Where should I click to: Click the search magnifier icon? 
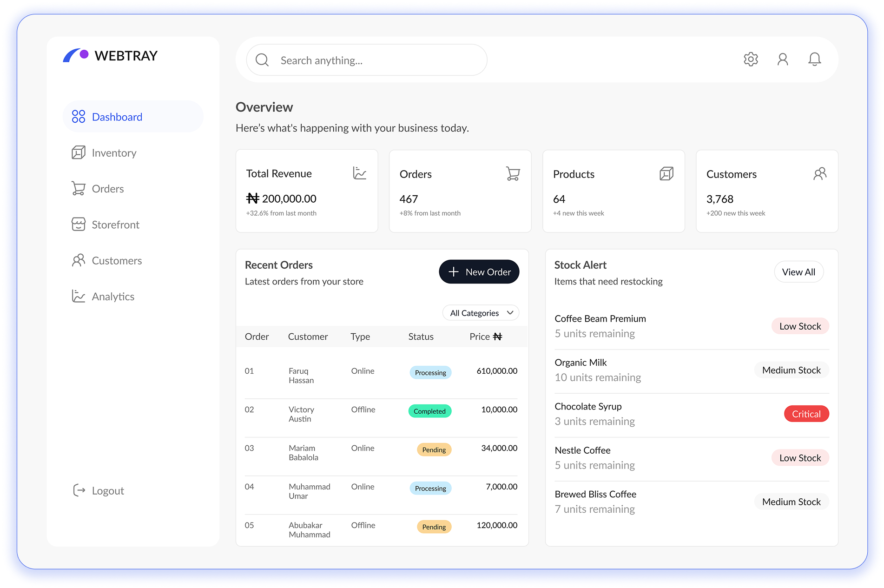[x=262, y=60]
